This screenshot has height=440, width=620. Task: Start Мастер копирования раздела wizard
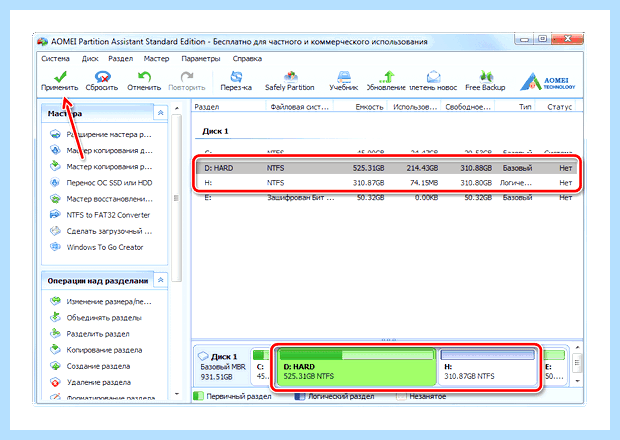[x=101, y=166]
